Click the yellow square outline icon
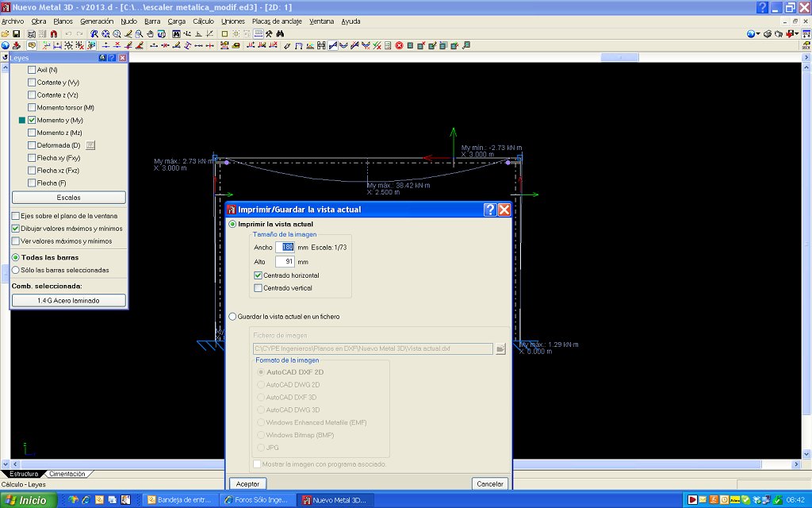Screen dimensions: 812x508 click(224, 33)
